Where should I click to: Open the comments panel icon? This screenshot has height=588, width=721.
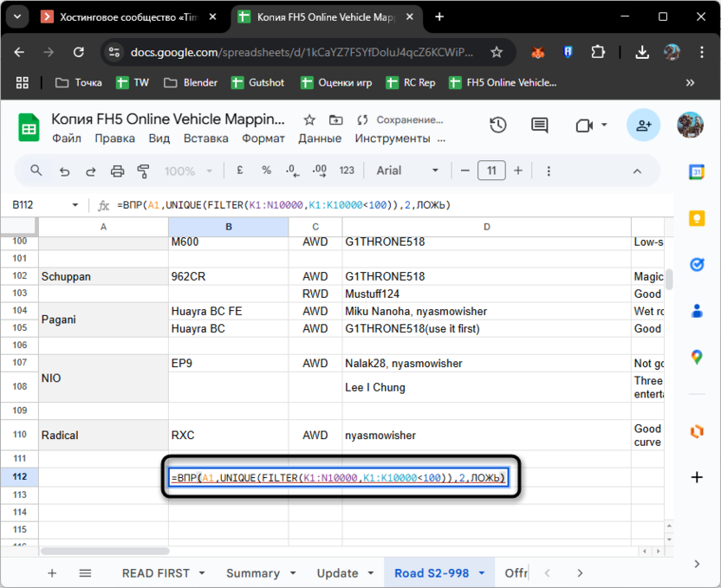(x=540, y=126)
